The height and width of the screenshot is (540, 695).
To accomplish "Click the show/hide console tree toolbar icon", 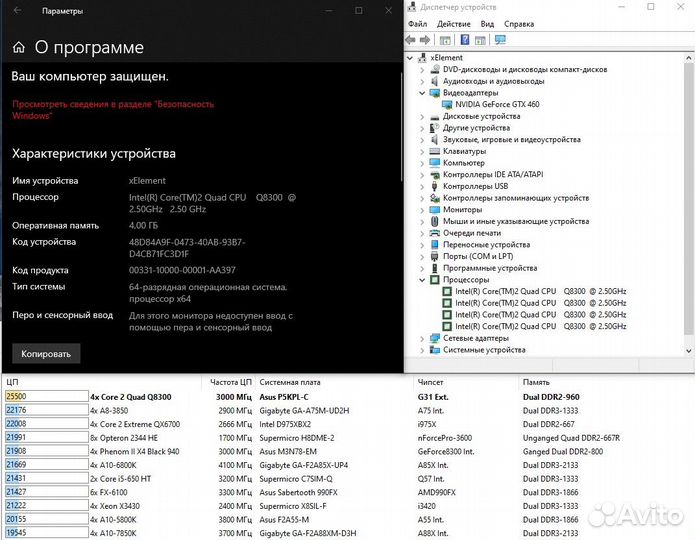I will 445,40.
